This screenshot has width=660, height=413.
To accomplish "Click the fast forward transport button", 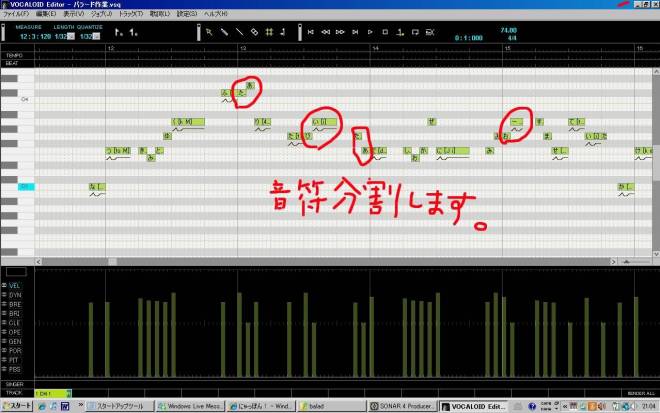I will [x=340, y=32].
